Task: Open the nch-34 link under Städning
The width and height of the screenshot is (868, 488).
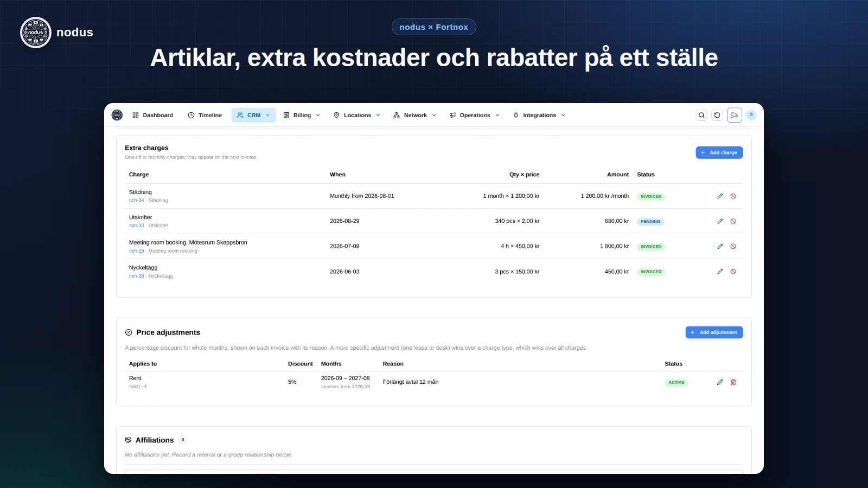Action: tap(137, 201)
